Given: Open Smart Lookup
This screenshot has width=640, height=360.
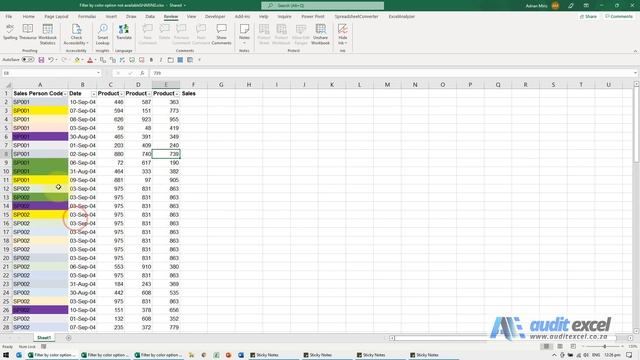Looking at the screenshot, I should [102, 34].
